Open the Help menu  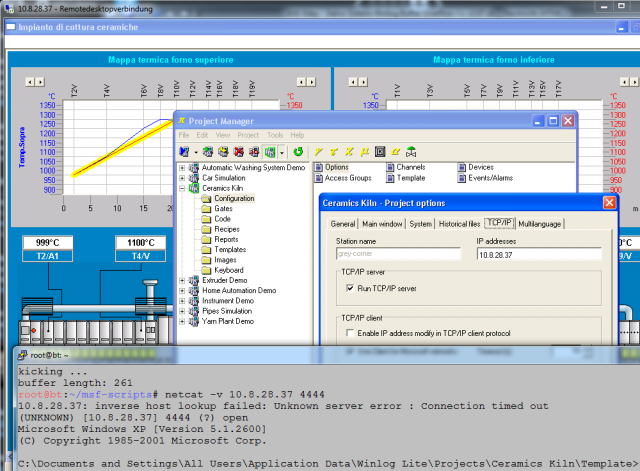coord(297,135)
